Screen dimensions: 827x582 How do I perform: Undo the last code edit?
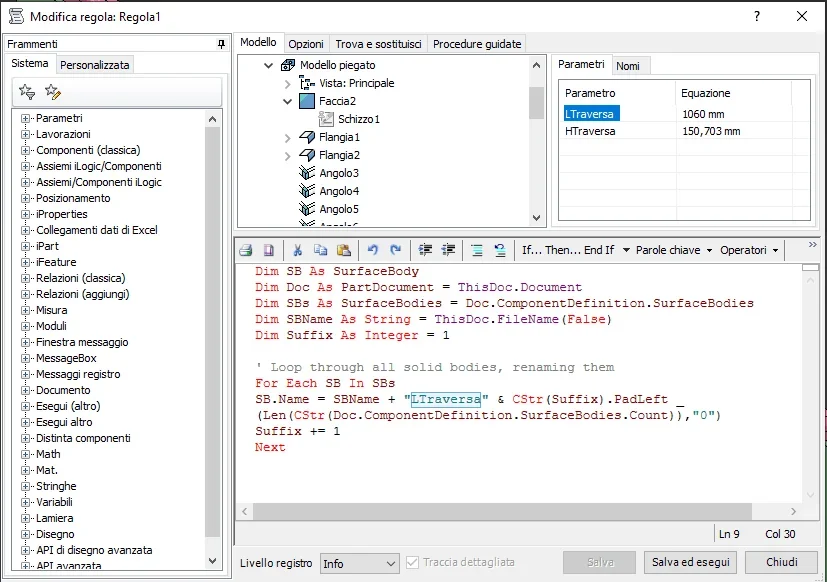tap(373, 250)
